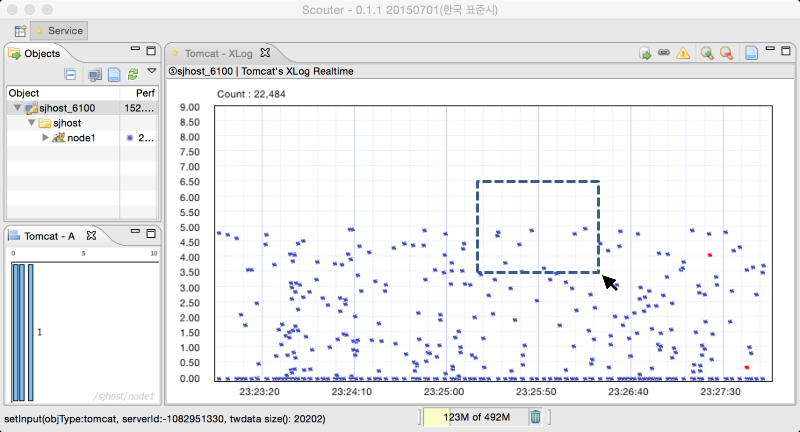Screen dimensions: 800x432
Task: Click the heap memory bar 123M of 492M
Action: [x=476, y=417]
